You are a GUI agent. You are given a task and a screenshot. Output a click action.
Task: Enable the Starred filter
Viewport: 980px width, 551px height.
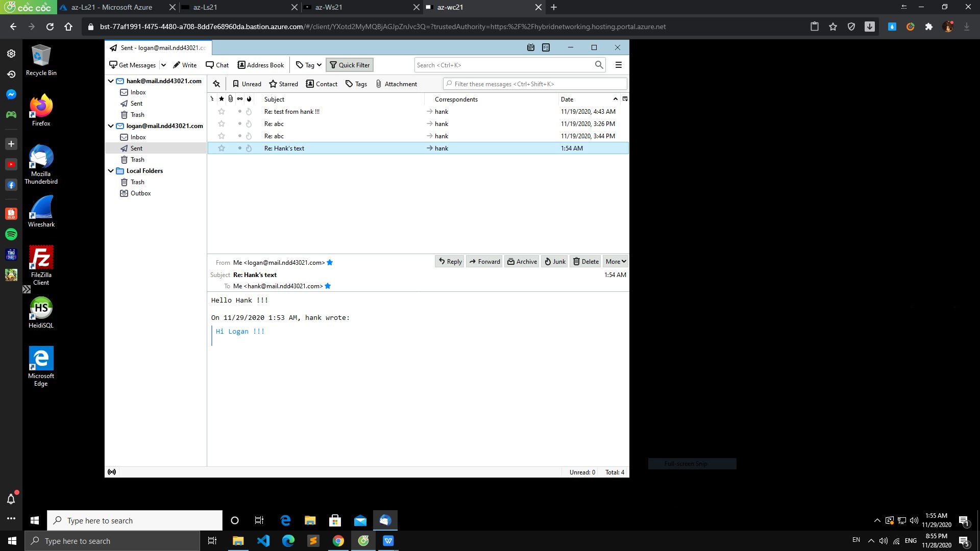284,84
